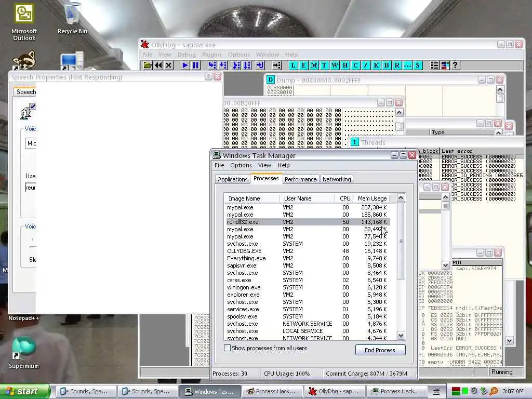Image resolution: width=532 pixels, height=399 pixels.
Task: Open the Microsoft Outlook desktop icon
Action: click(24, 22)
